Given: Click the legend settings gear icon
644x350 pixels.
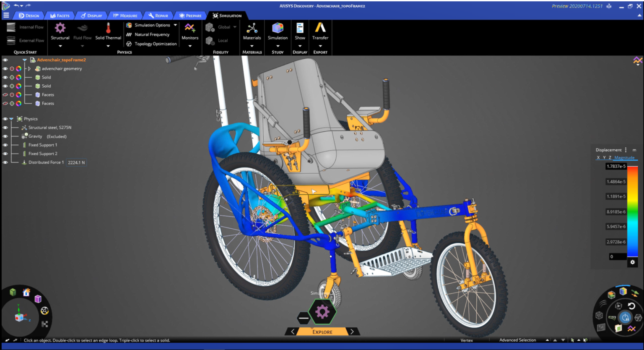Looking at the screenshot, I should point(632,262).
